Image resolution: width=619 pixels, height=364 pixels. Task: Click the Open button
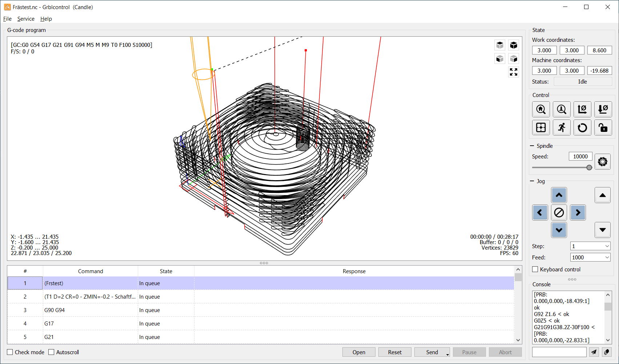pos(359,352)
